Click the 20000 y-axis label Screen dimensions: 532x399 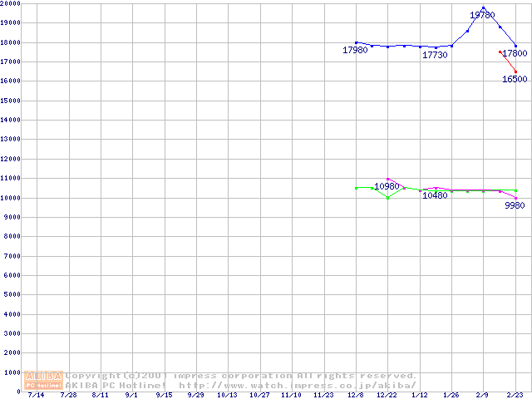[11, 3]
